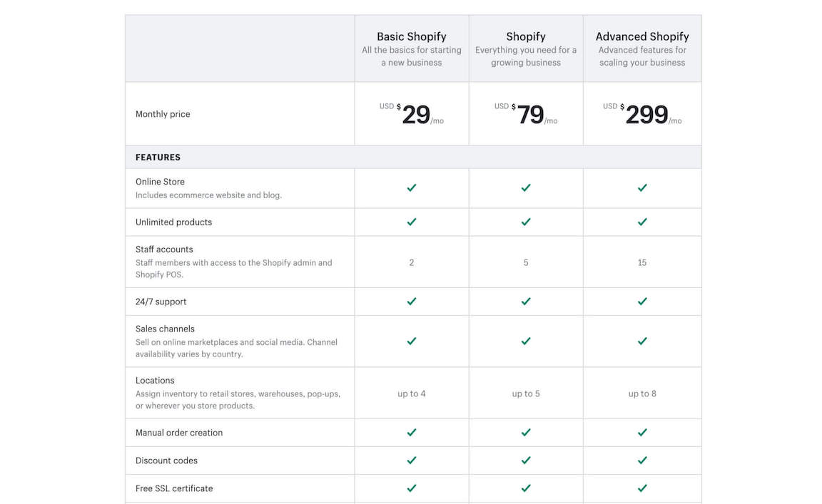Click the 'Sales channels' feature label
Image resolution: width=822 pixels, height=504 pixels.
[x=165, y=329]
